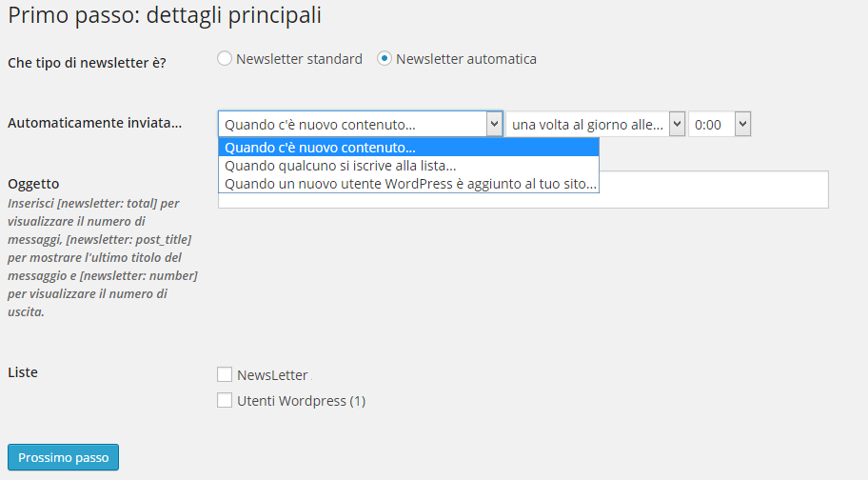Click the 'Oggetto' field label
Viewport: 868px width, 480px height.
click(33, 184)
